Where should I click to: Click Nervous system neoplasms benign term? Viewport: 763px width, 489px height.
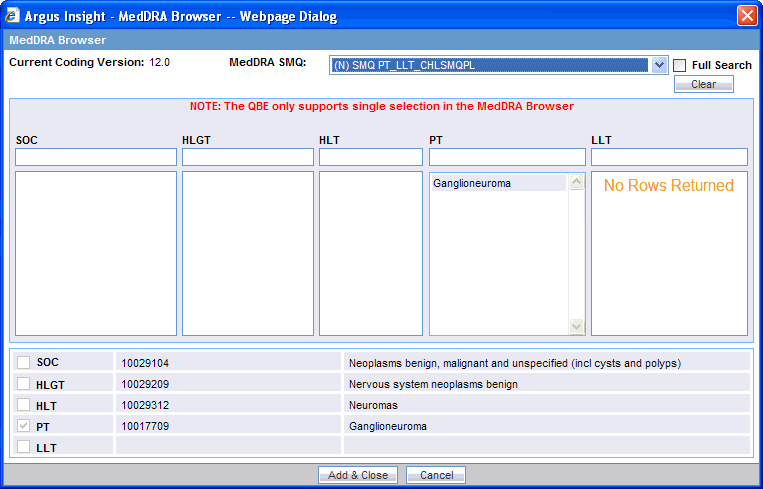point(433,384)
